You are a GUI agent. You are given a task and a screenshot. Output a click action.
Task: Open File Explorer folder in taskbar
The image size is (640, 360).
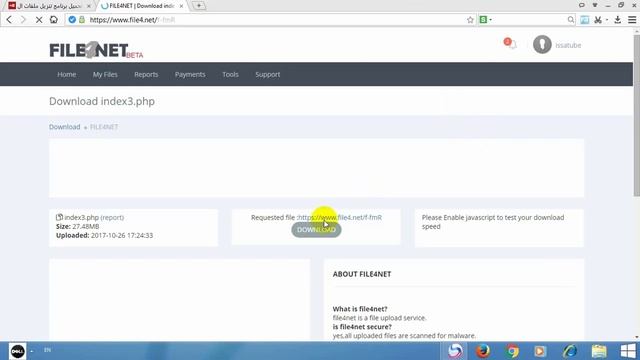599,351
